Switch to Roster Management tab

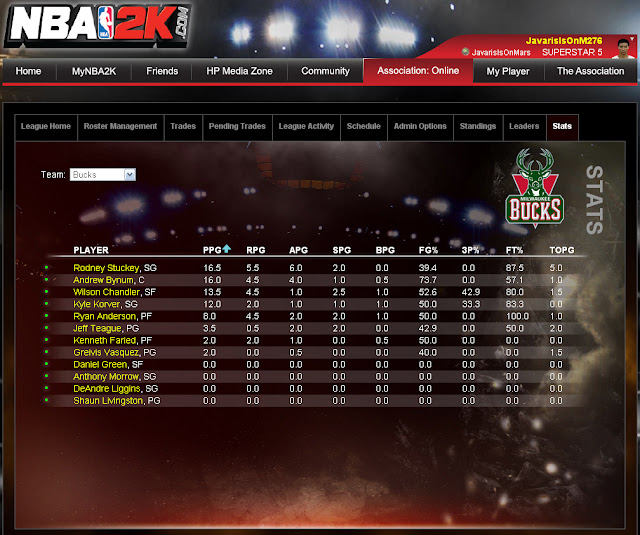tap(120, 127)
